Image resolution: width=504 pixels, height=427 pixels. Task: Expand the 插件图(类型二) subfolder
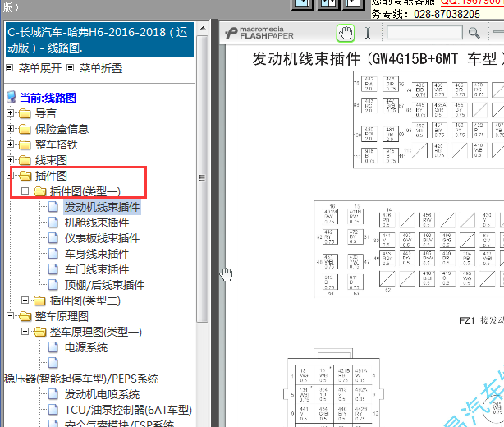click(x=25, y=301)
